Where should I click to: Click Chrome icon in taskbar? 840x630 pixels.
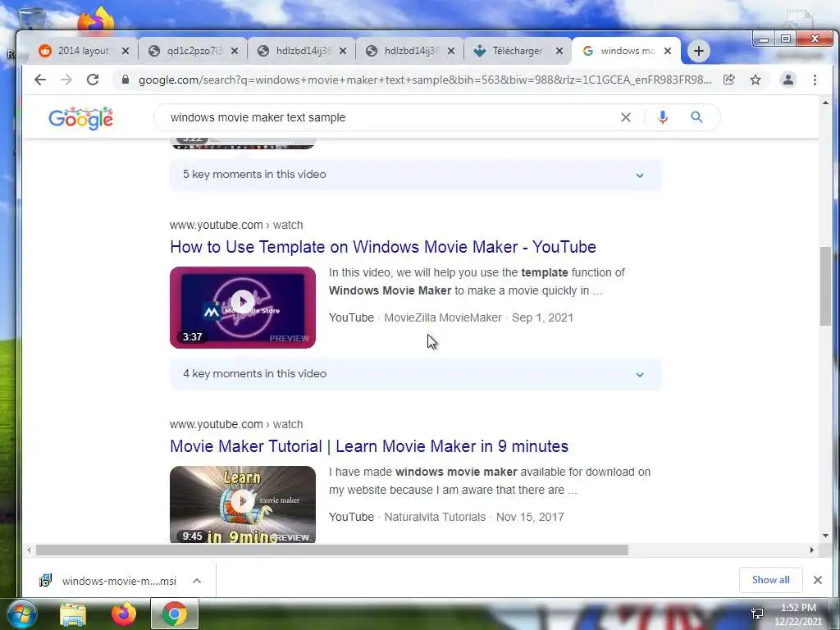175,614
